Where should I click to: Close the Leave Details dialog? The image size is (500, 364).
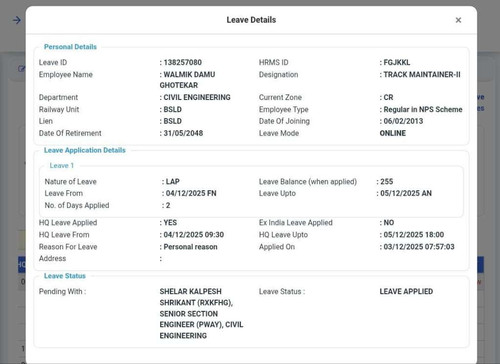point(458,20)
